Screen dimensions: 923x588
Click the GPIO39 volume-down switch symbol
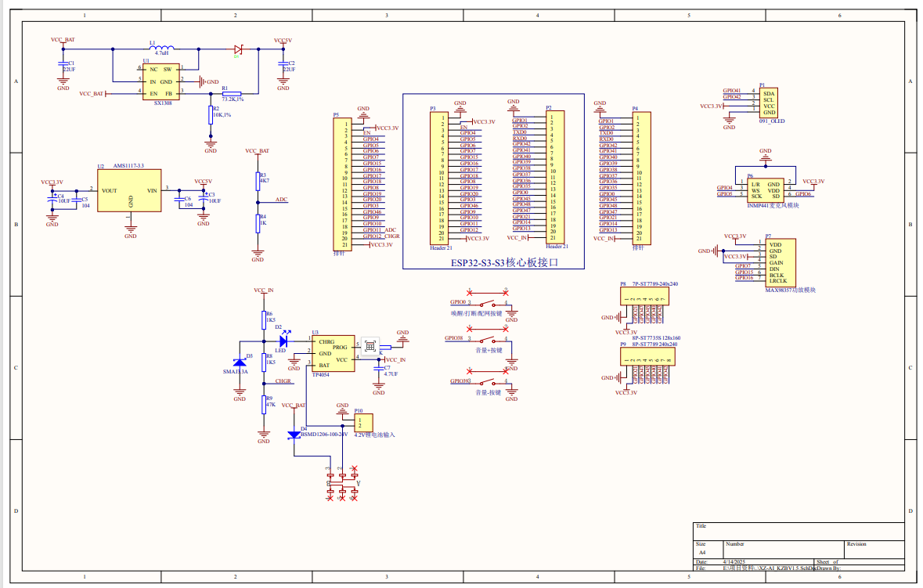coord(489,382)
